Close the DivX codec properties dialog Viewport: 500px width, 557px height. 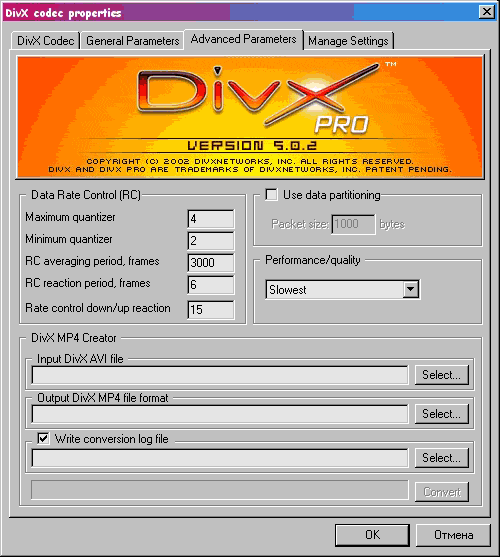[x=487, y=12]
